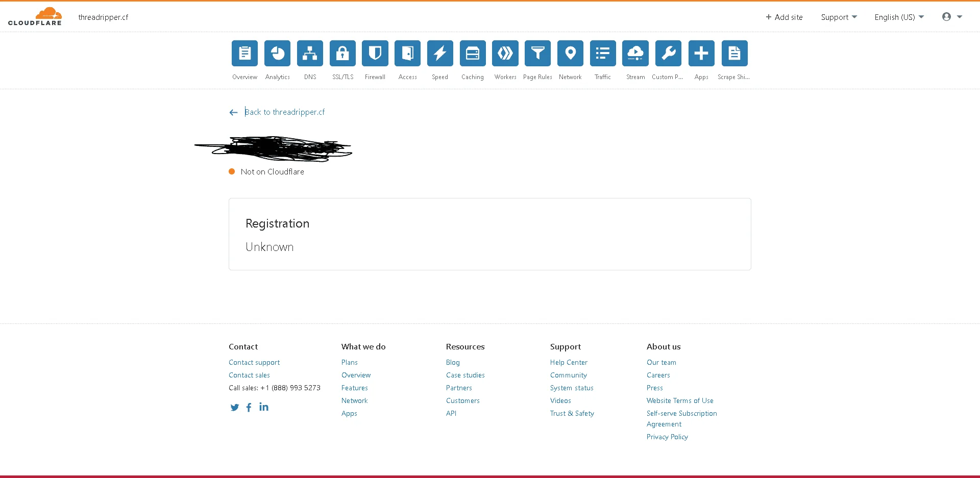This screenshot has height=478, width=980.
Task: Click the Cloudflare logo
Action: click(35, 16)
